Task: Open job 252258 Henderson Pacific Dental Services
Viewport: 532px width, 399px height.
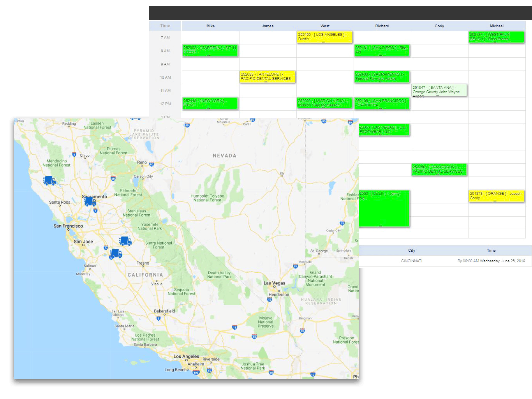Action: [439, 169]
